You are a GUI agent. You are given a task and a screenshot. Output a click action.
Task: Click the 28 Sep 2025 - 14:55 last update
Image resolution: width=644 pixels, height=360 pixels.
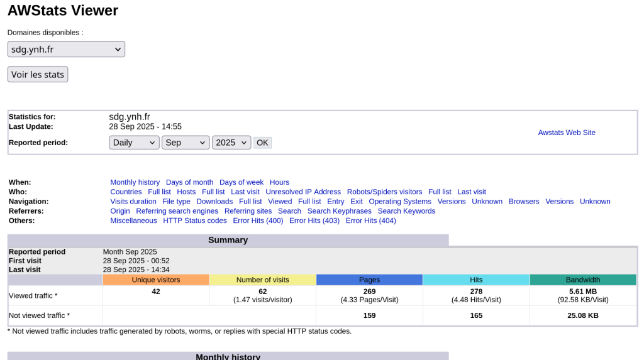145,127
